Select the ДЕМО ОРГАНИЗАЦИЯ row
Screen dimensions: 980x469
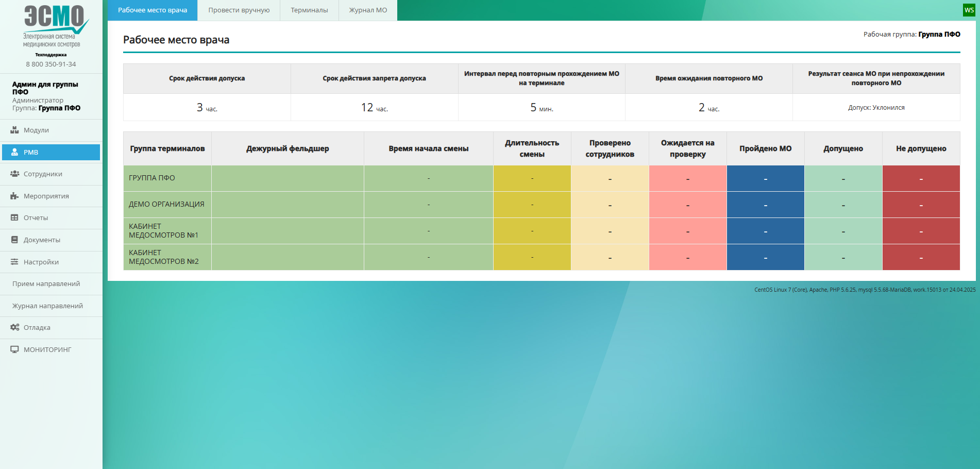[166, 204]
